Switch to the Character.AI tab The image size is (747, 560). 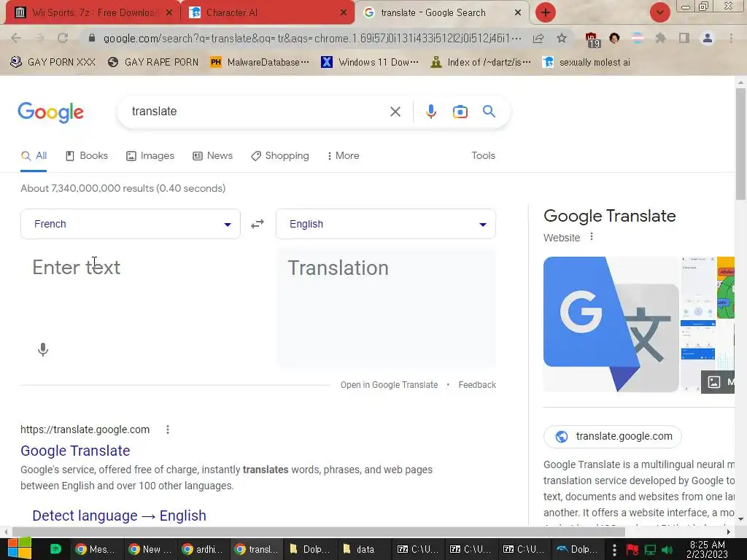coord(268,12)
